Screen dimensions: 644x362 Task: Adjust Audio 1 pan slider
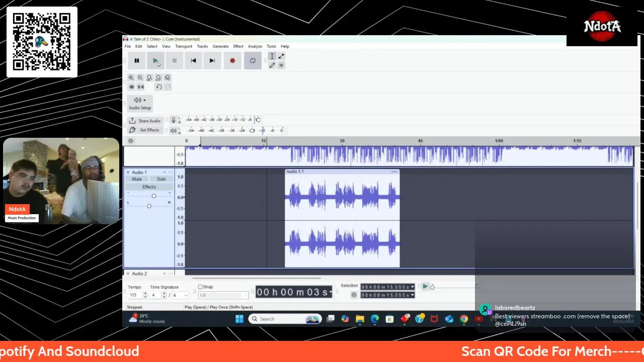coord(149,206)
